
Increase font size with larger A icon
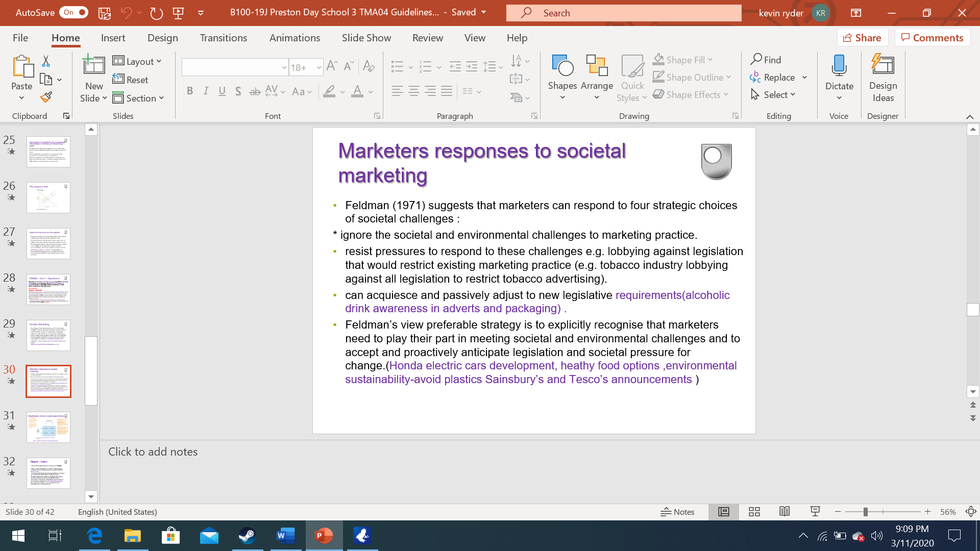click(332, 66)
